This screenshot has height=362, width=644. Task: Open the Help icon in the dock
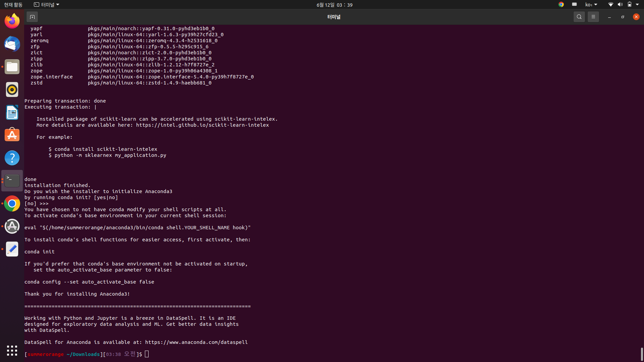pos(12,158)
